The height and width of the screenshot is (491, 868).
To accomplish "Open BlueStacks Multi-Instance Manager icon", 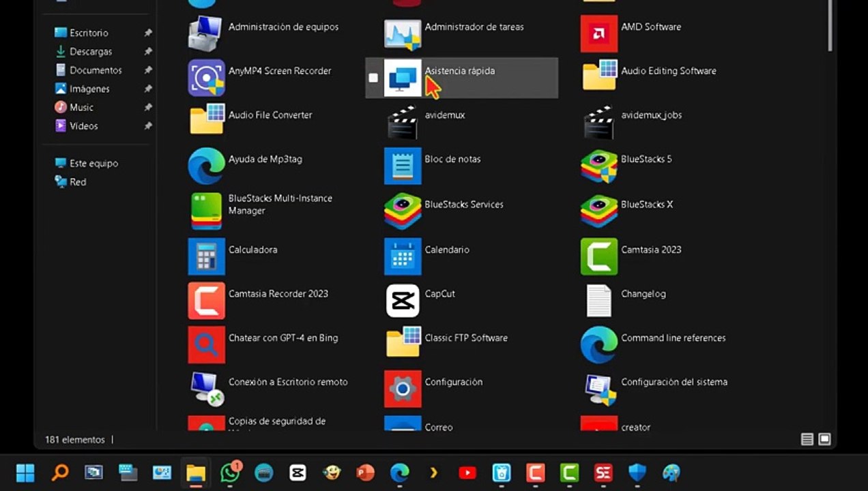I will click(206, 211).
